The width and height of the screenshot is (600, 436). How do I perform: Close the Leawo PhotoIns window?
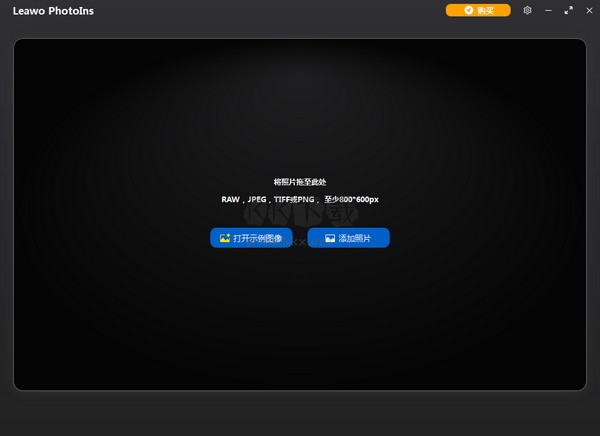click(x=589, y=11)
